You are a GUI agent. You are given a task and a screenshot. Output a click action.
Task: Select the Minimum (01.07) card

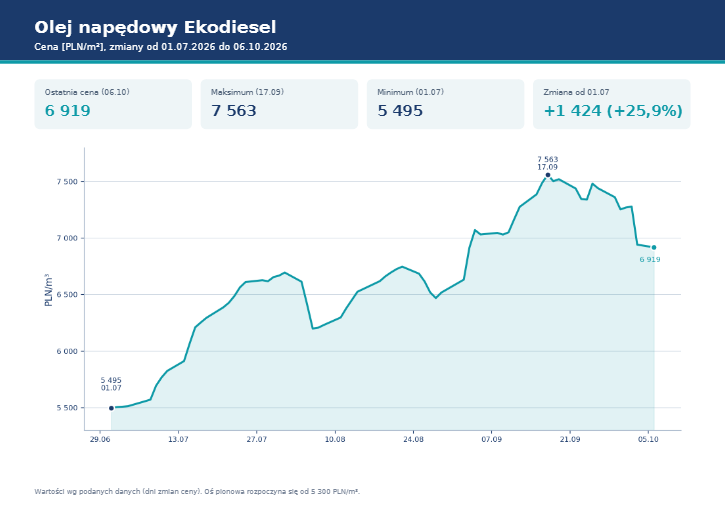(x=445, y=104)
